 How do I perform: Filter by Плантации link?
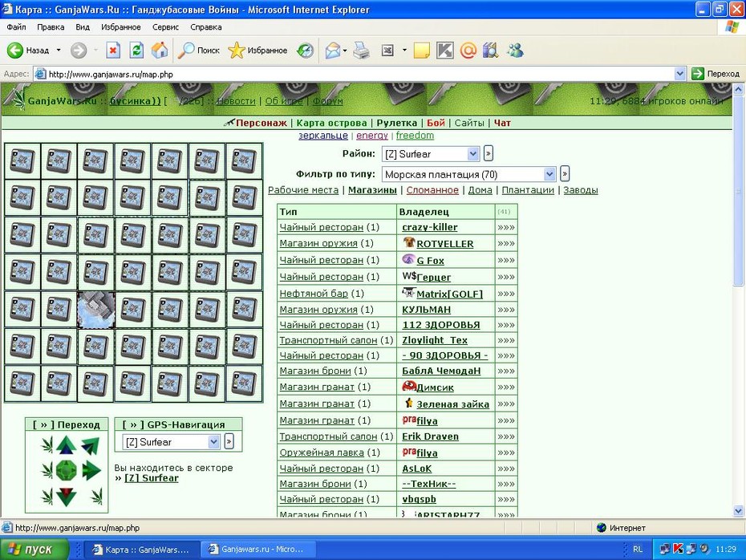528,190
